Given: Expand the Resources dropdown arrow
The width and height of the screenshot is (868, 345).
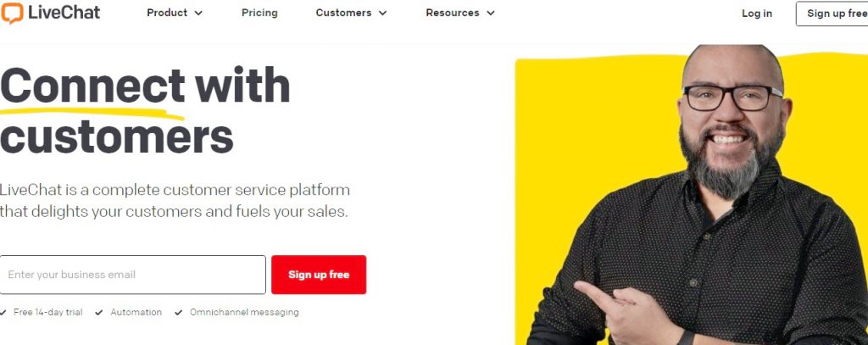Looking at the screenshot, I should click(x=490, y=14).
